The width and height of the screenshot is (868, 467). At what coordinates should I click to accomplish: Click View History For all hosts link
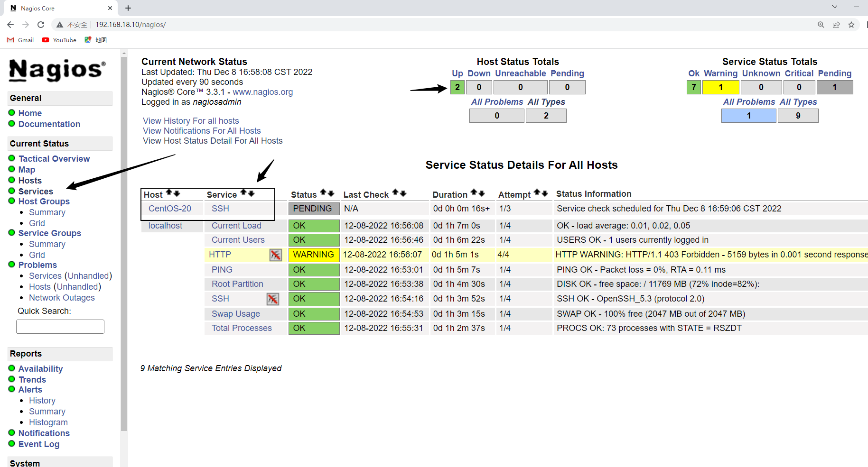point(191,121)
